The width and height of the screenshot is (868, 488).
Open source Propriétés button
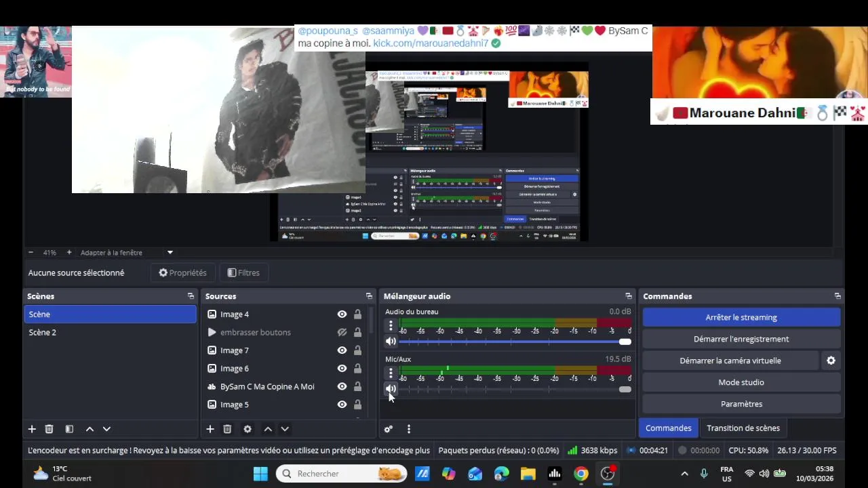click(x=182, y=272)
